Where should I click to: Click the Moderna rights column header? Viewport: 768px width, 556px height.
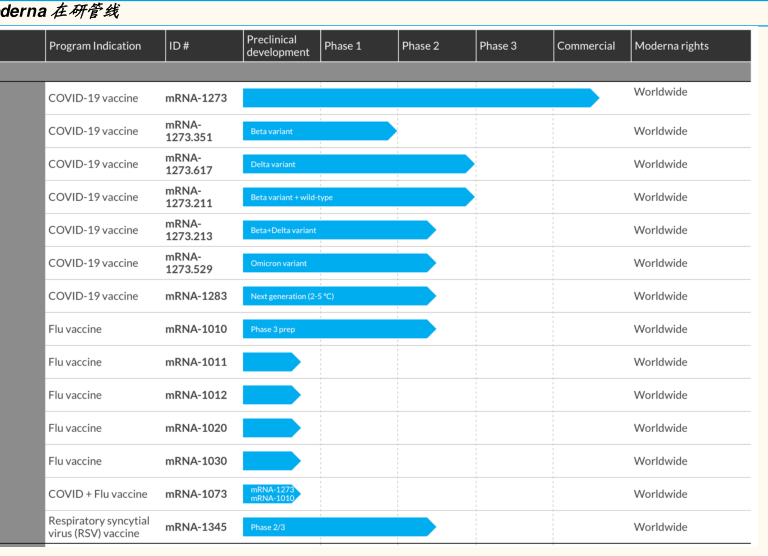tap(671, 46)
